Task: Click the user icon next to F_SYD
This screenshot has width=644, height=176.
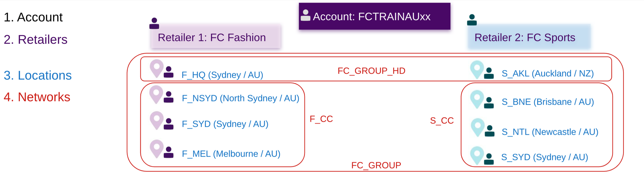Action: [x=168, y=124]
